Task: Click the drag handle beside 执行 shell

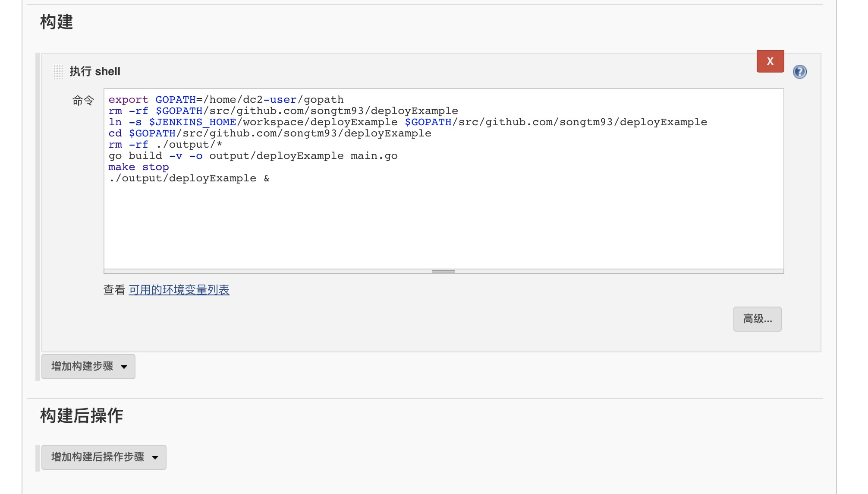Action: click(x=58, y=72)
